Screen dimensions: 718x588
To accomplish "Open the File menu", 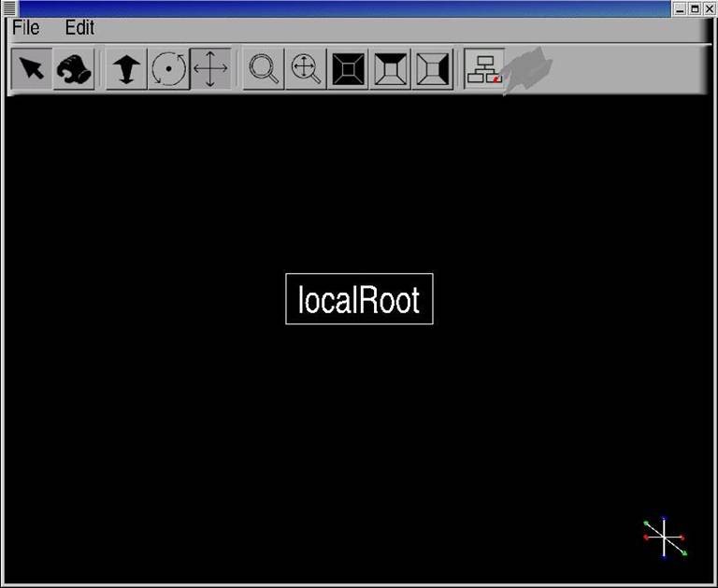I will pyautogui.click(x=25, y=27).
